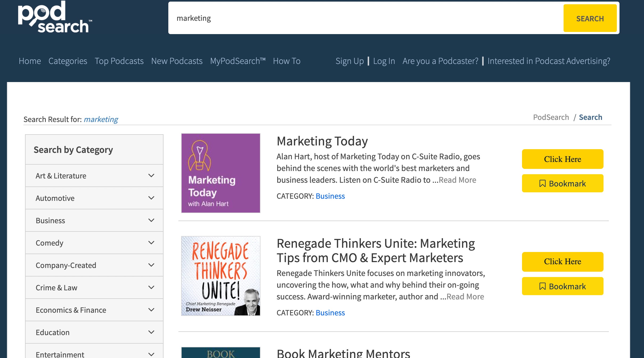Expand the Comedy category chevron
Image resolution: width=644 pixels, height=358 pixels.
(x=151, y=243)
